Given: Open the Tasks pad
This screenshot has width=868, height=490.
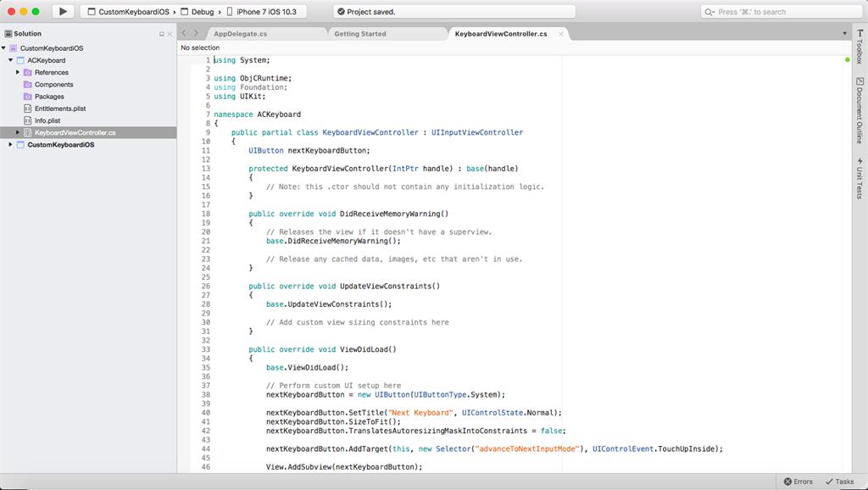Looking at the screenshot, I should tap(839, 482).
